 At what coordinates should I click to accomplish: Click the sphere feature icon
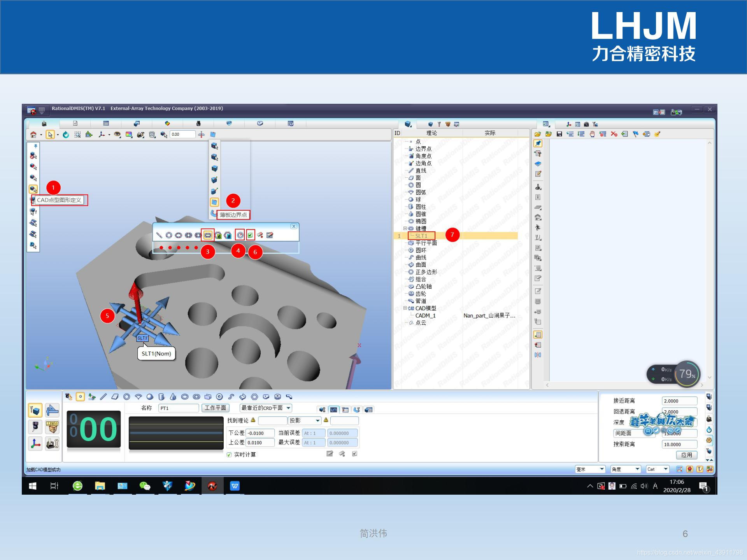pyautogui.click(x=150, y=397)
